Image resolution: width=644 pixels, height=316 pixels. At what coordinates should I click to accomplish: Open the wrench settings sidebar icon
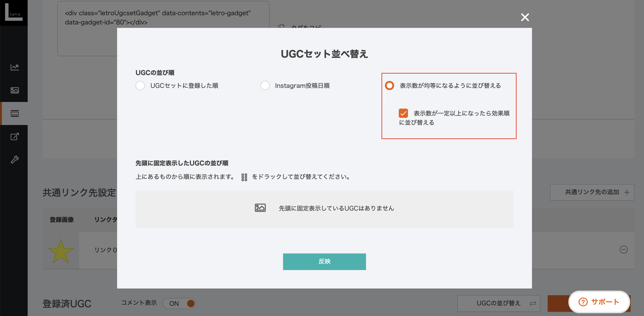pyautogui.click(x=15, y=159)
